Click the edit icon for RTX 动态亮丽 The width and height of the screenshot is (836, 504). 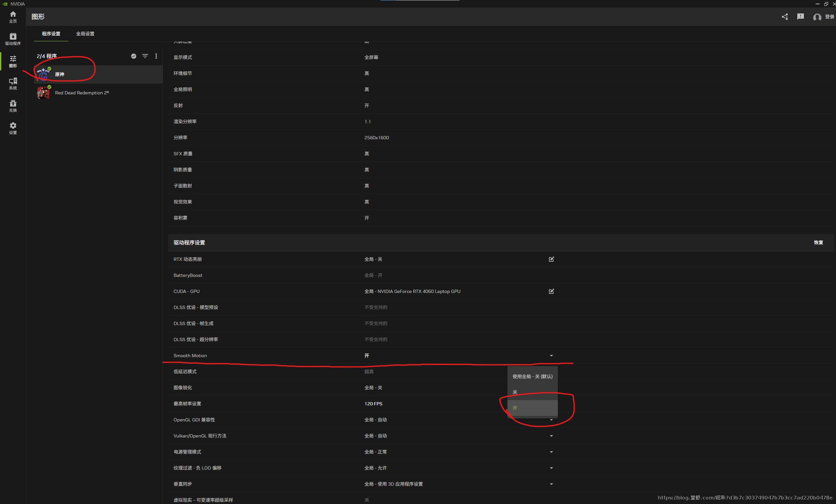551,259
